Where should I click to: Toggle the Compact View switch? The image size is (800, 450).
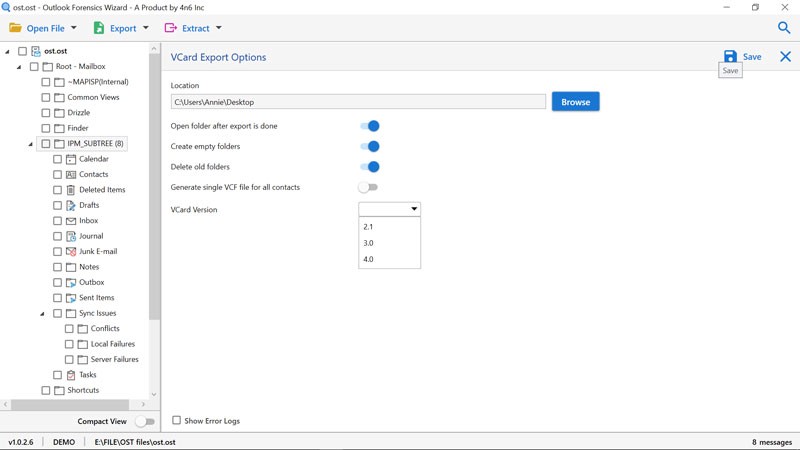(x=145, y=421)
